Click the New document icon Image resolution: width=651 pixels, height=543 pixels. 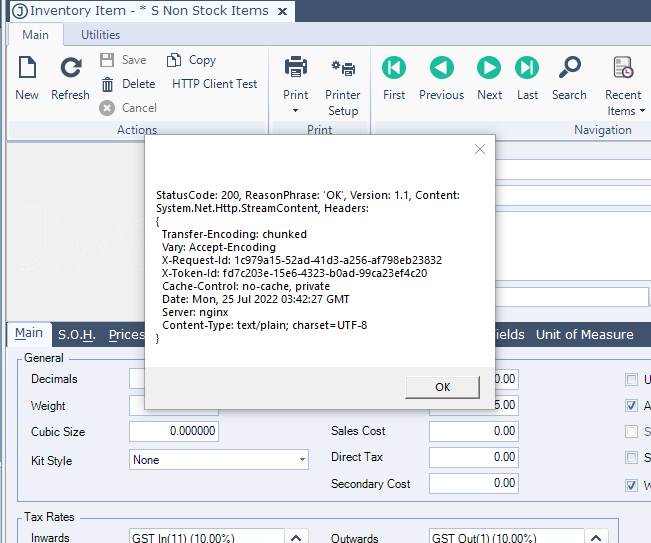(27, 68)
